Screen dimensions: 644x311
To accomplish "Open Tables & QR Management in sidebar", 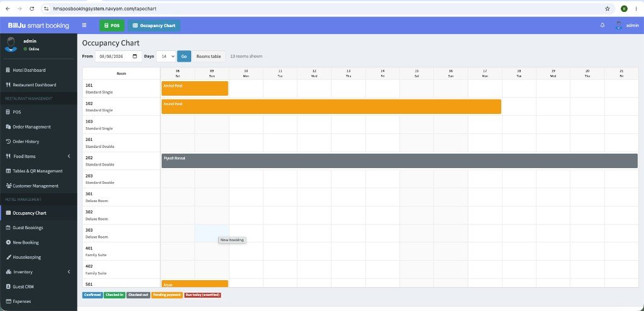I will [x=38, y=171].
